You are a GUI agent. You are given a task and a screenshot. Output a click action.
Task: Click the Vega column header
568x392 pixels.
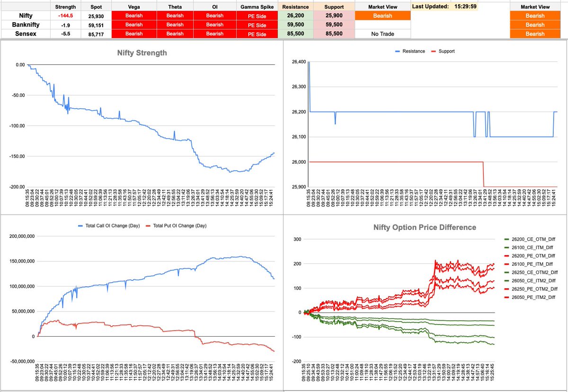(134, 7)
